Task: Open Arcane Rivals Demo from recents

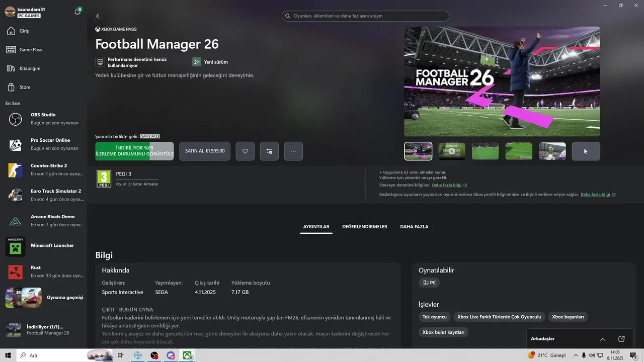Action: coord(43,221)
